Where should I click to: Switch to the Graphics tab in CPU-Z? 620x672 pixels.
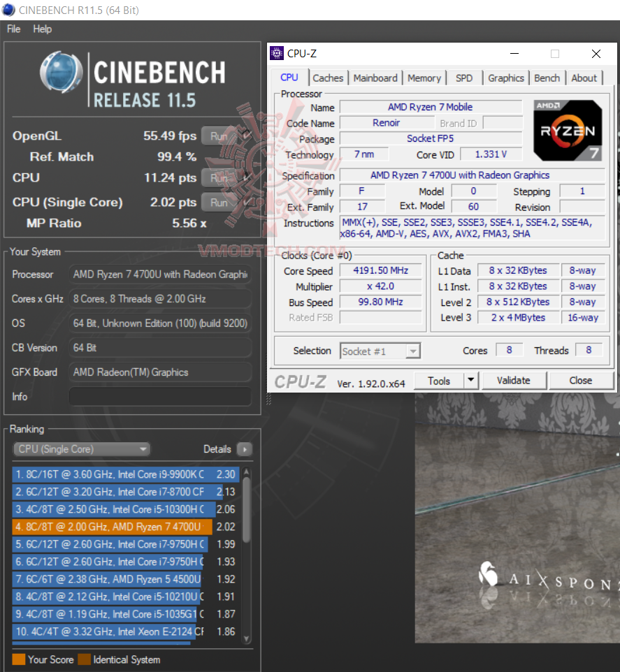click(505, 78)
